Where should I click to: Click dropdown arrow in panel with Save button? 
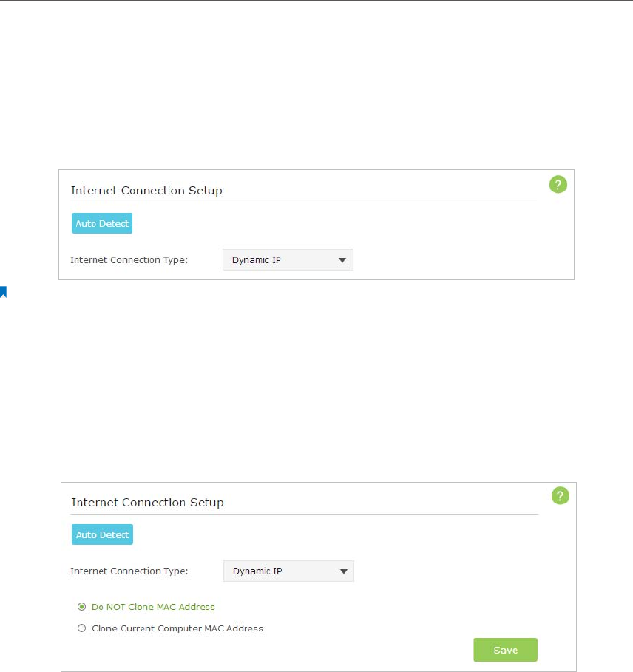click(343, 571)
